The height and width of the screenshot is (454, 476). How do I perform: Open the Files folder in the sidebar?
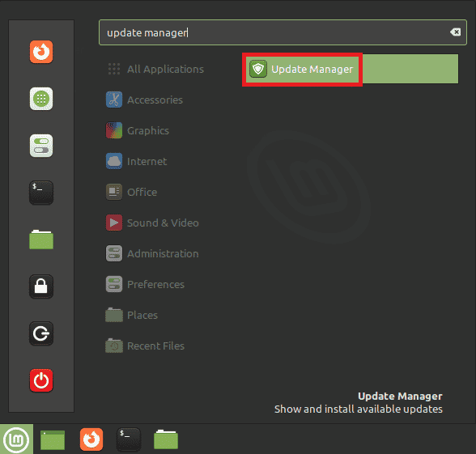point(41,240)
